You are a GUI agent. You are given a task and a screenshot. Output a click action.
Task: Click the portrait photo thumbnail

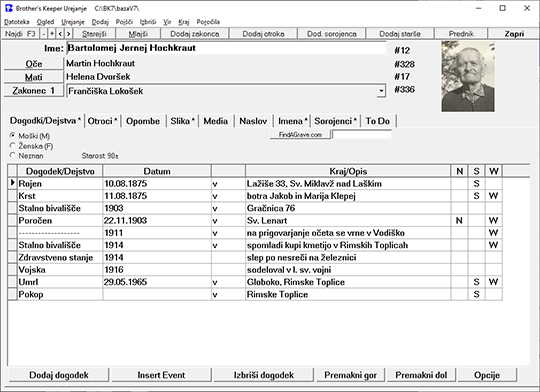[468, 76]
